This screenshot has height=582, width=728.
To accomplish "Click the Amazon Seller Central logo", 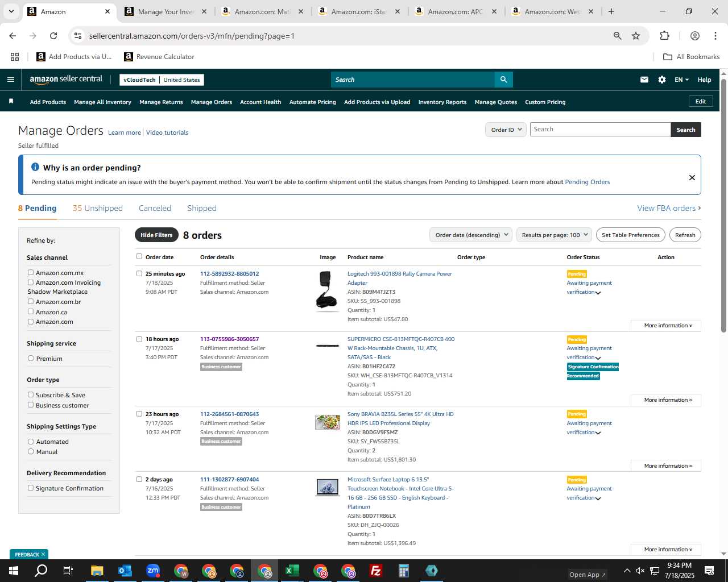I will pos(66,80).
